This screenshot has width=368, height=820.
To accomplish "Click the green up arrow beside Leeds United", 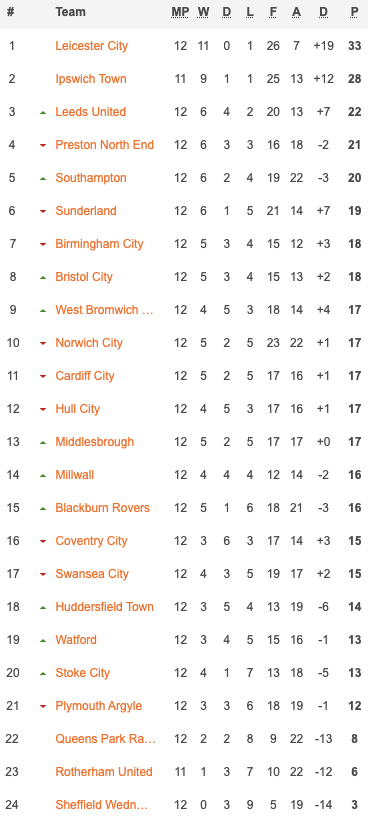I will (43, 112).
